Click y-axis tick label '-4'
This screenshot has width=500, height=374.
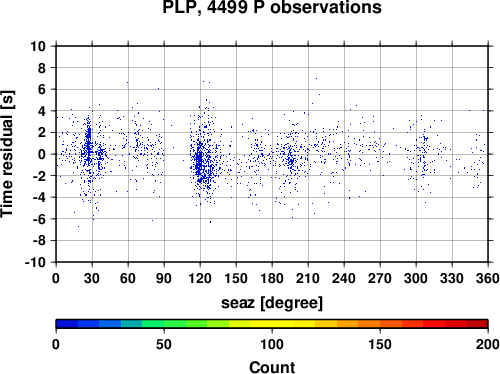click(x=39, y=197)
